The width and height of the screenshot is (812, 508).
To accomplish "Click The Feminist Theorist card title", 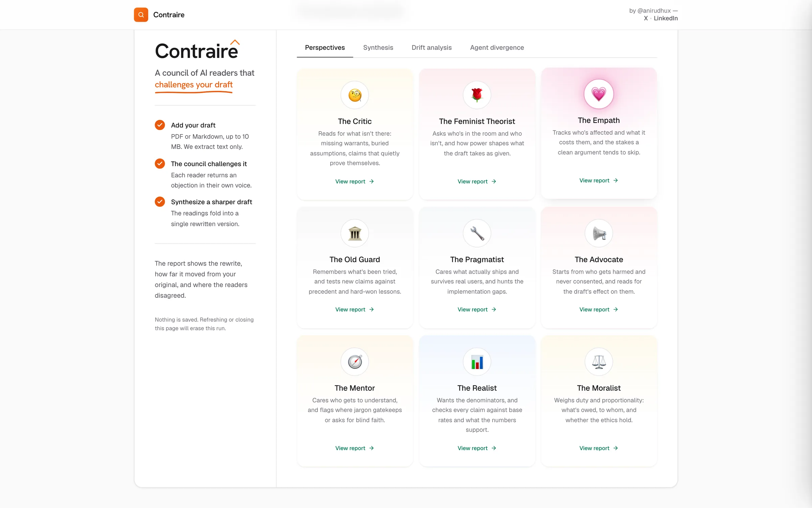I will click(477, 121).
